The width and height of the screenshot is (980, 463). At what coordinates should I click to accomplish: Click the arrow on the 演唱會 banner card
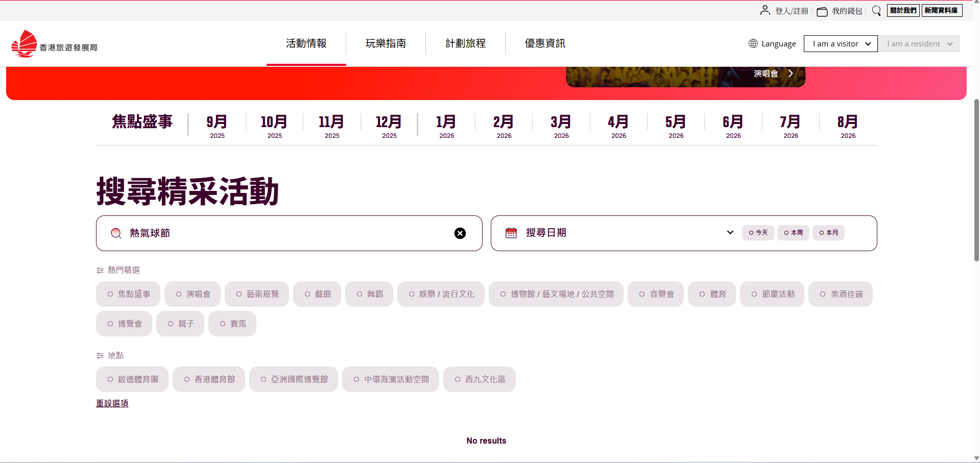coord(790,74)
